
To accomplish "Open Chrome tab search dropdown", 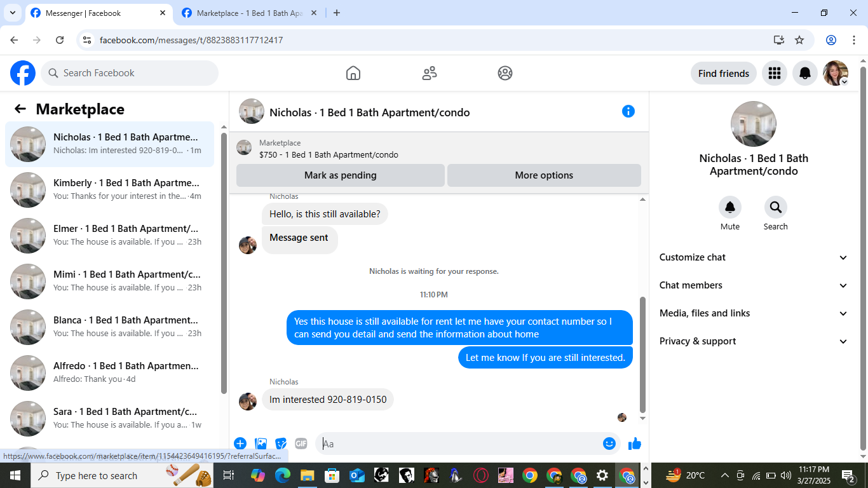I will tap(13, 13).
